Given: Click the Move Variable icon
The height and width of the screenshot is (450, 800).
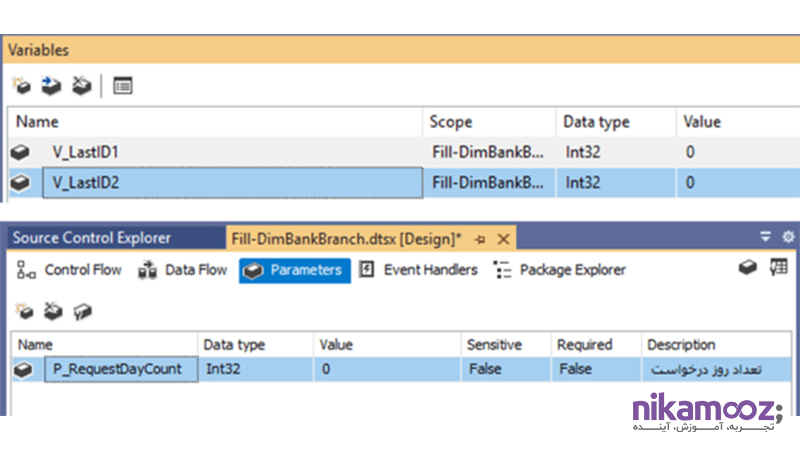Looking at the screenshot, I should [x=51, y=87].
